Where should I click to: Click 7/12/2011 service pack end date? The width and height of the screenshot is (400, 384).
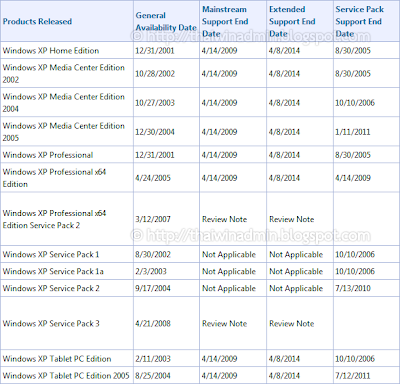point(353,376)
